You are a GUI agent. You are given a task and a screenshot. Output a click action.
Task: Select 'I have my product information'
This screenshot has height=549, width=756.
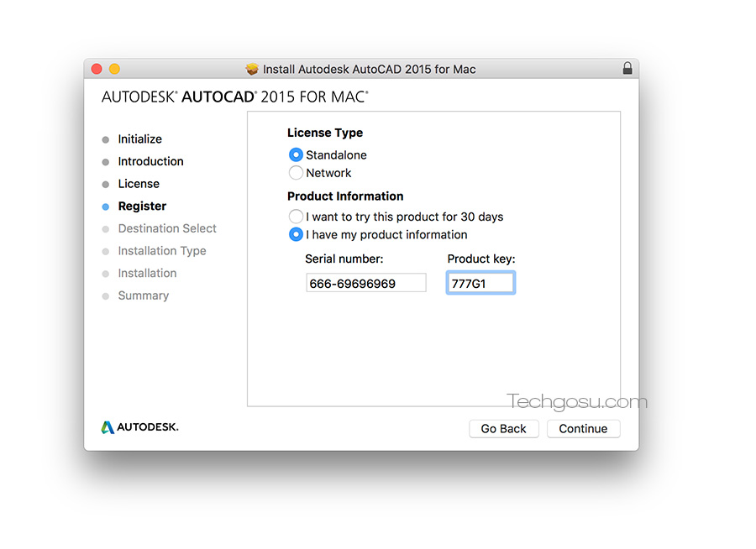pyautogui.click(x=296, y=235)
